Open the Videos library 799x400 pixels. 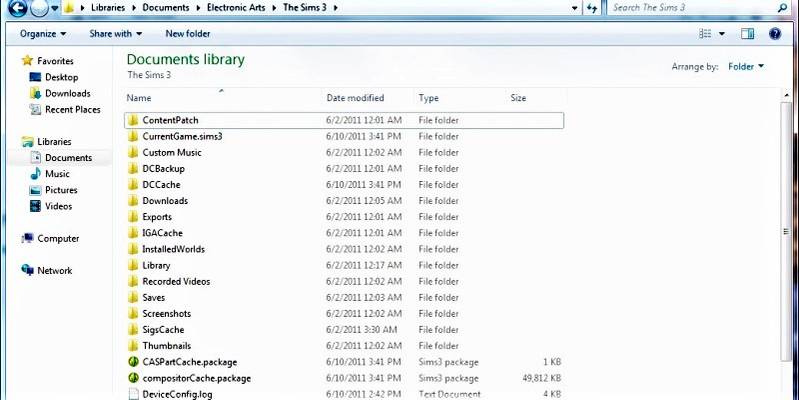point(58,206)
